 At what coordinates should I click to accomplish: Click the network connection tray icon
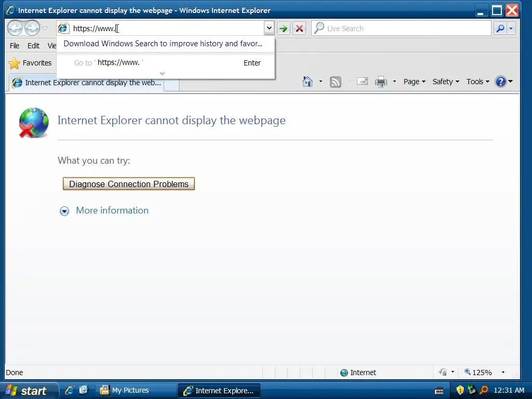472,390
